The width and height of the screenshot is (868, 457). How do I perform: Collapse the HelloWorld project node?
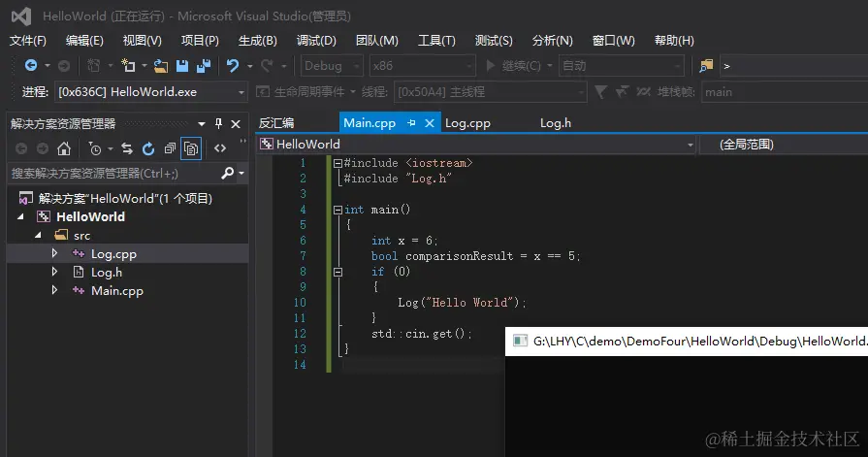[x=21, y=216]
